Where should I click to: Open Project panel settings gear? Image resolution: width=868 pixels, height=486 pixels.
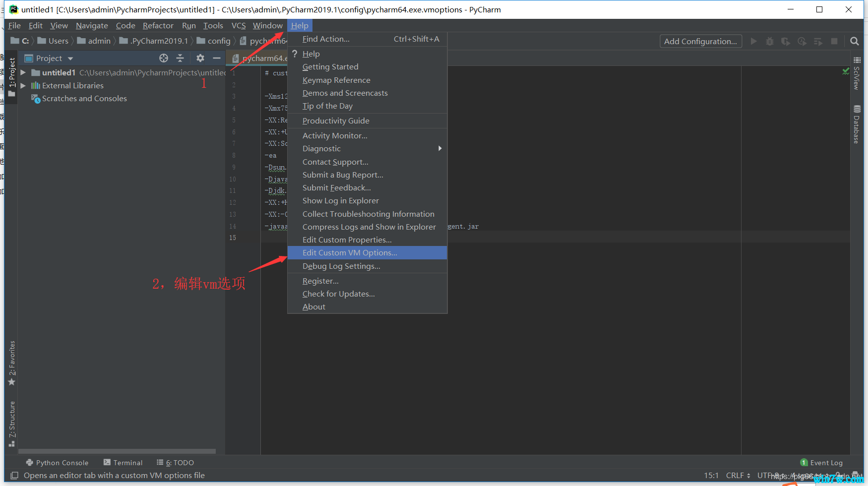coord(200,58)
